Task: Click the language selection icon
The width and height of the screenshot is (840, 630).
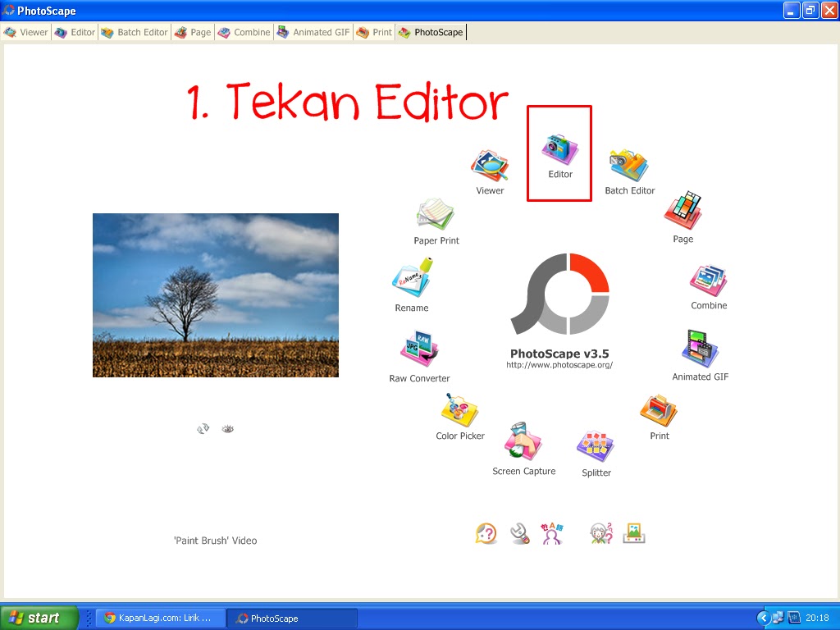Action: [552, 533]
